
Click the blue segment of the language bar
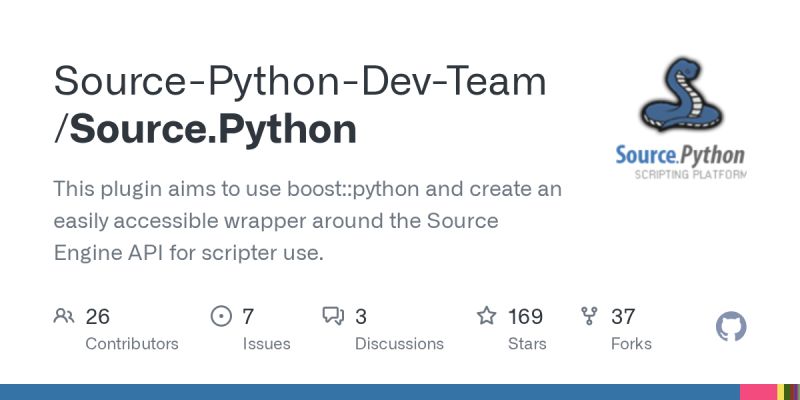[370, 392]
